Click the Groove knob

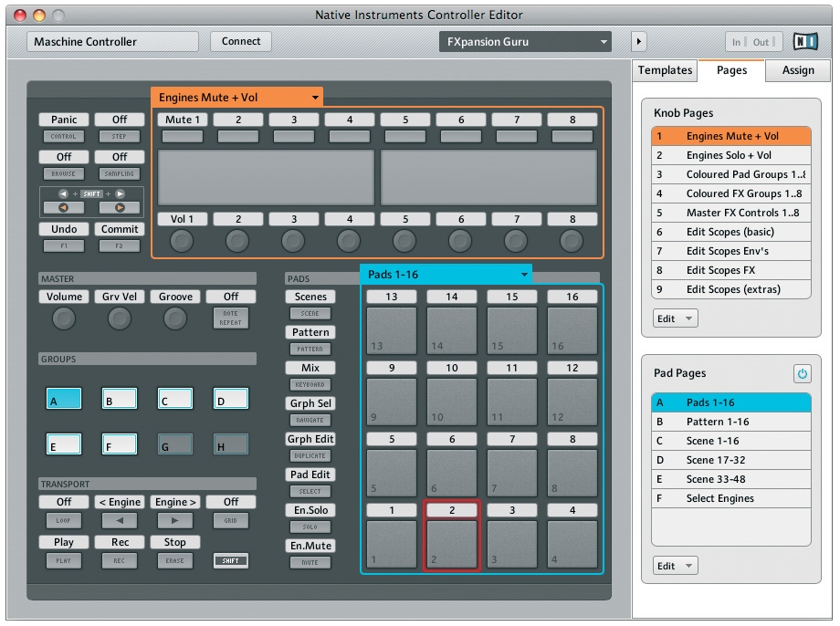[x=175, y=318]
